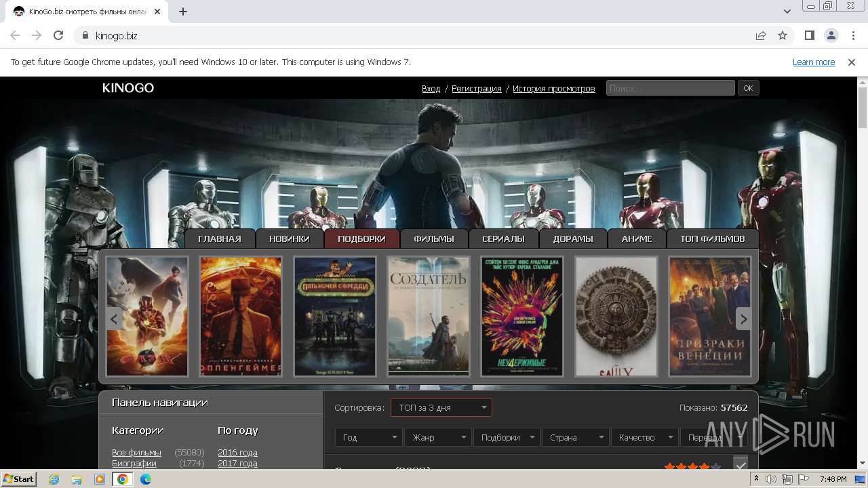Close the KinoGo.biz browser tab

pos(158,12)
